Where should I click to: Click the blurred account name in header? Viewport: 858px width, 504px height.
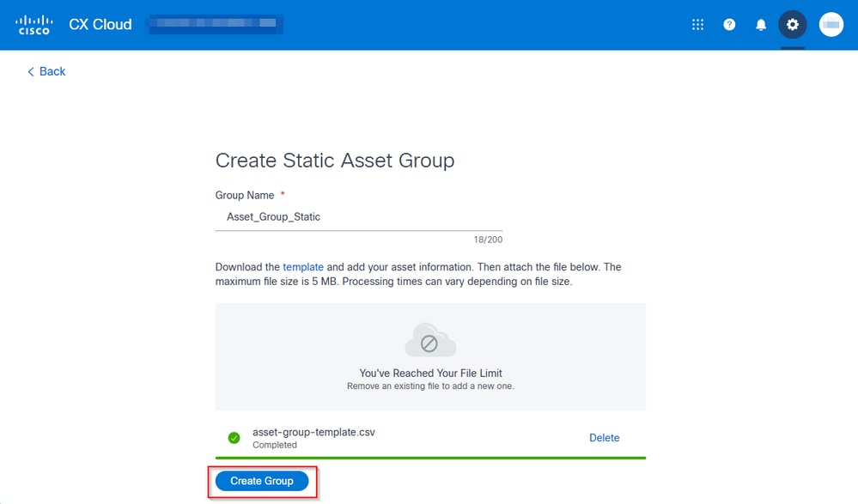[216, 24]
